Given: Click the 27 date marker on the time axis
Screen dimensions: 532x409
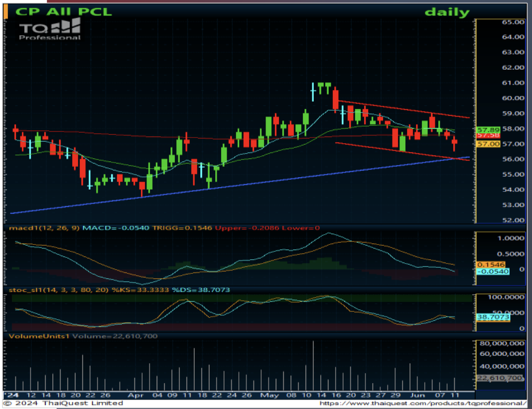Looking at the screenshot, I should (381, 395).
